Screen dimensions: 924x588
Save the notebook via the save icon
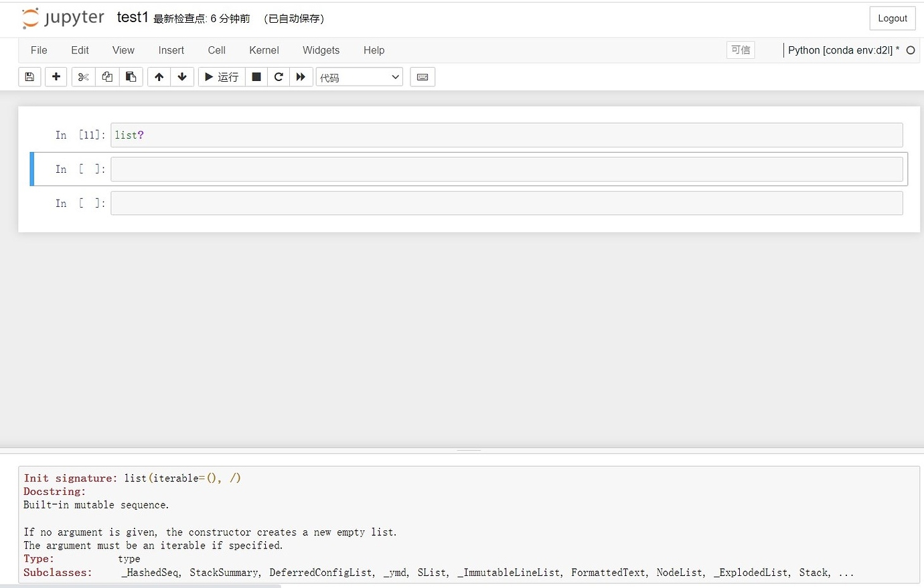(x=29, y=76)
